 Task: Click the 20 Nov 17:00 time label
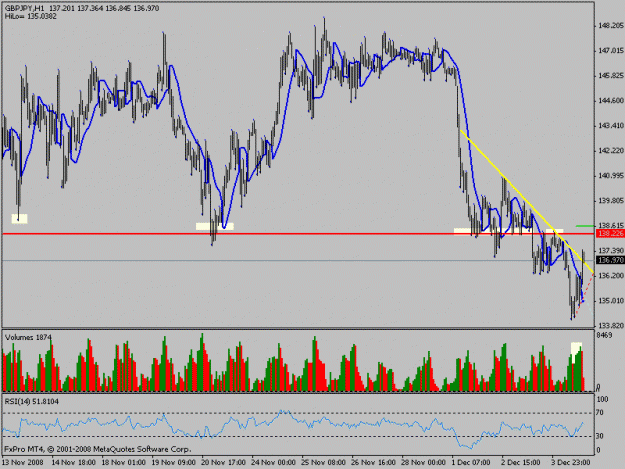click(x=224, y=462)
